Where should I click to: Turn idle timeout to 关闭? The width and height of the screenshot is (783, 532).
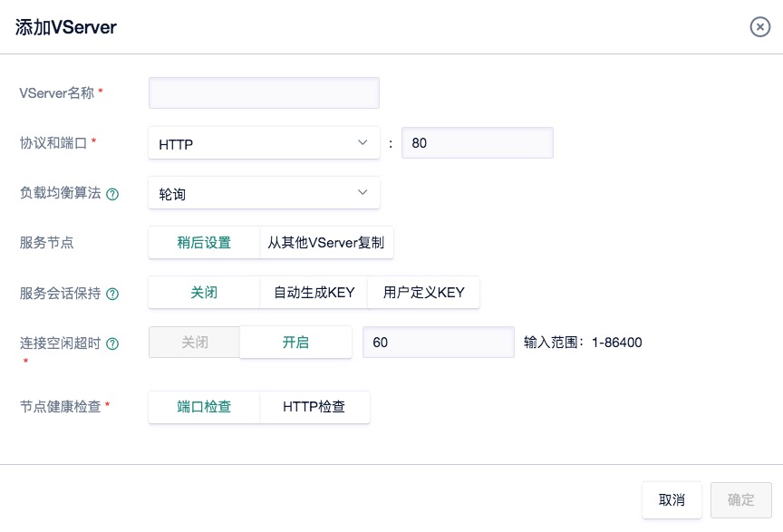195,343
